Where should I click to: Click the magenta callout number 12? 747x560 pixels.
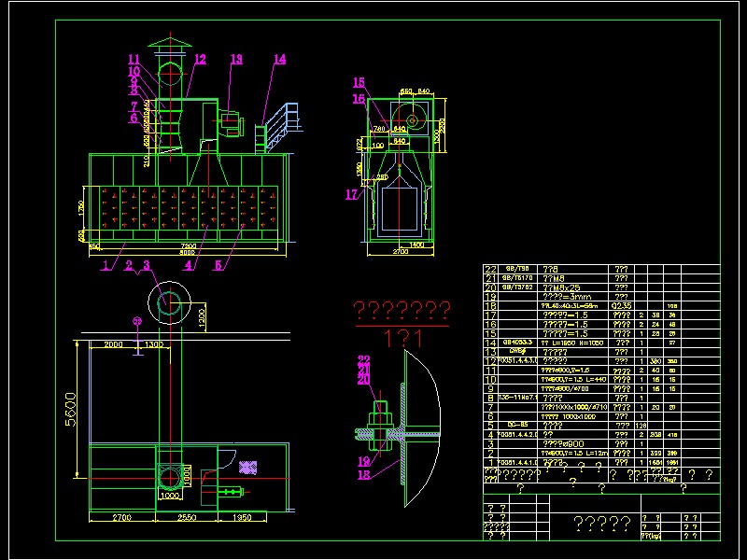(200, 60)
